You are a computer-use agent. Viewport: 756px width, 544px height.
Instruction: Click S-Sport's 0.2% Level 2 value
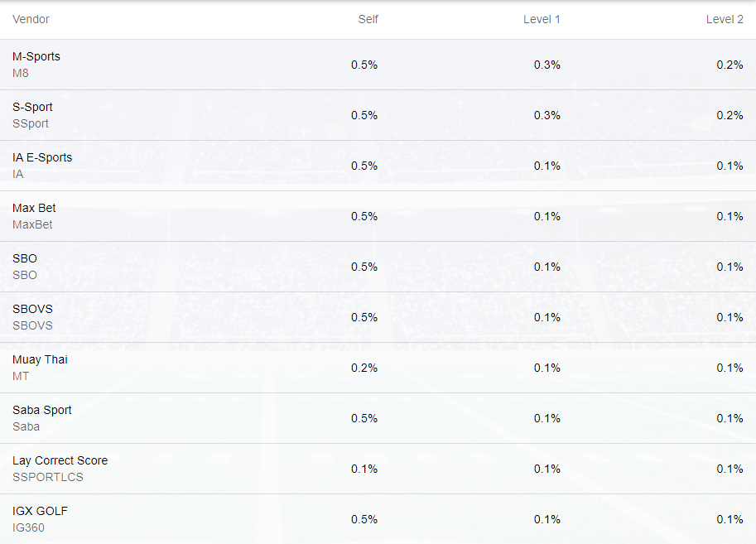[x=730, y=115]
